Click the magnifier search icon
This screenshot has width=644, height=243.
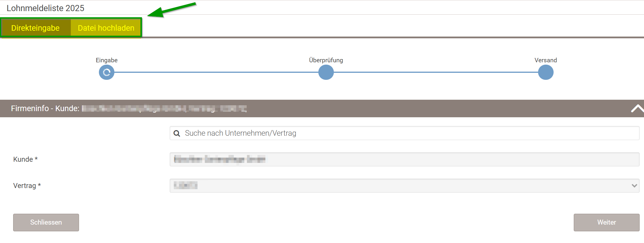[177, 133]
